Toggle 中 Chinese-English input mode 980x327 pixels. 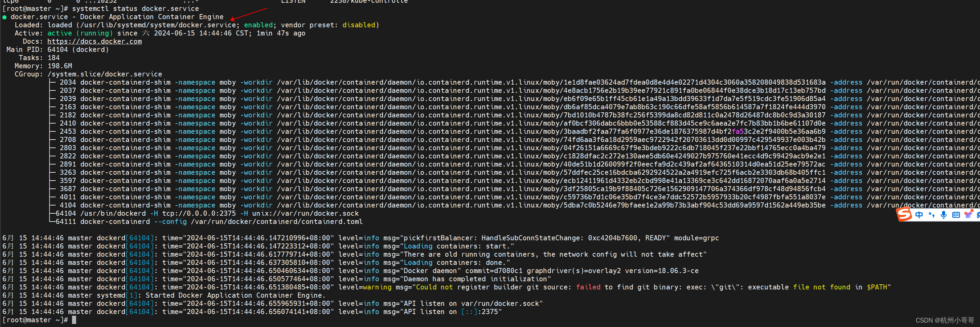[x=919, y=215]
